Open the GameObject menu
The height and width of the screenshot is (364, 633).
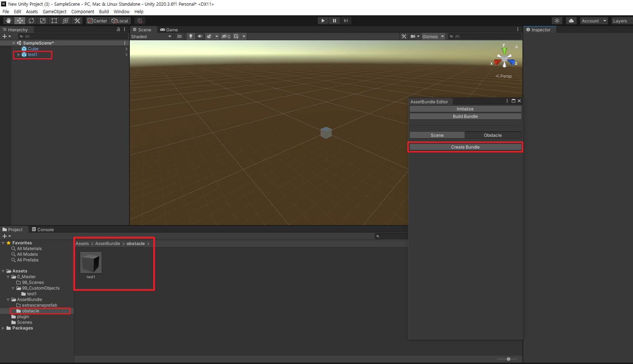point(54,11)
